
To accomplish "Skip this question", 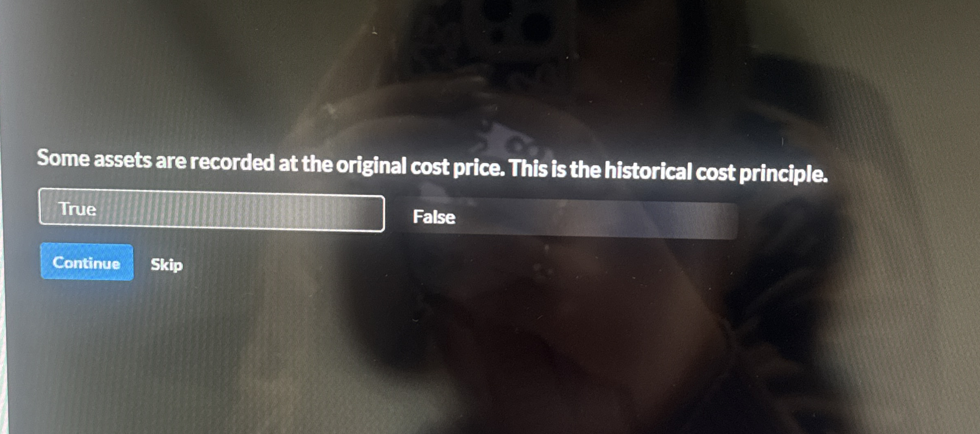I will coord(166,264).
